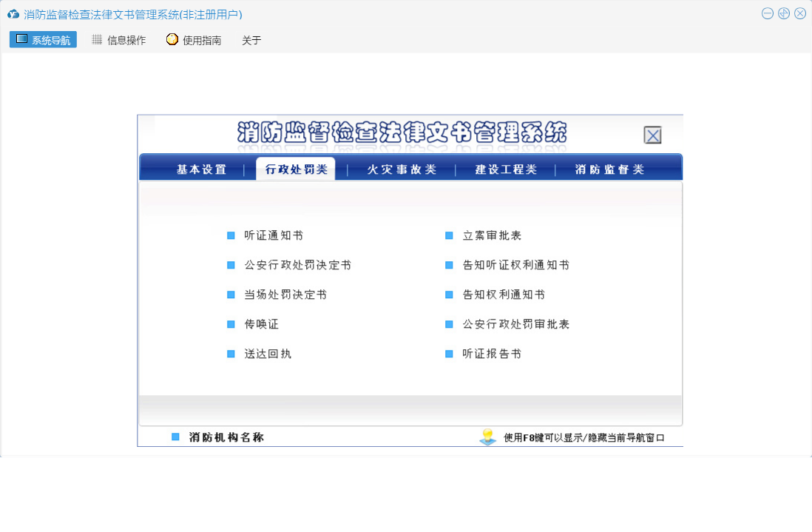Click the app logo in title bar
This screenshot has height=532, width=812.
(x=13, y=14)
